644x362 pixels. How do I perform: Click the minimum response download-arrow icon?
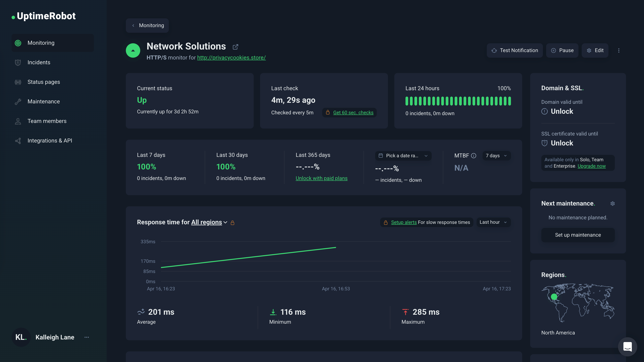click(273, 312)
